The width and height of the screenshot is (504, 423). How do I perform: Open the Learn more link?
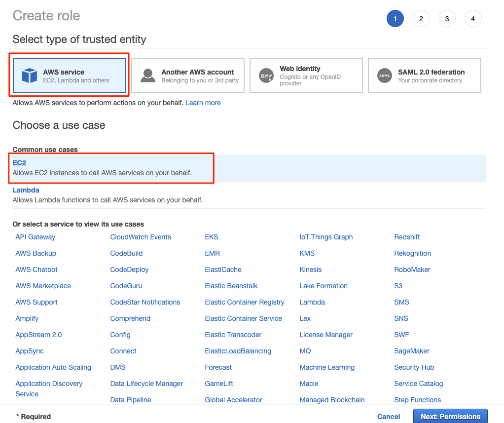(203, 103)
